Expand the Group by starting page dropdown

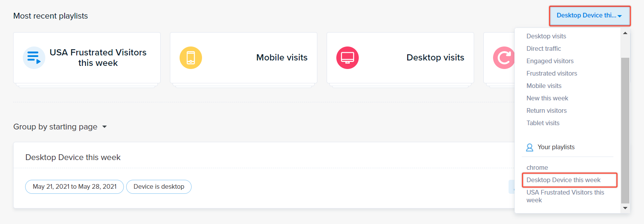[60, 127]
